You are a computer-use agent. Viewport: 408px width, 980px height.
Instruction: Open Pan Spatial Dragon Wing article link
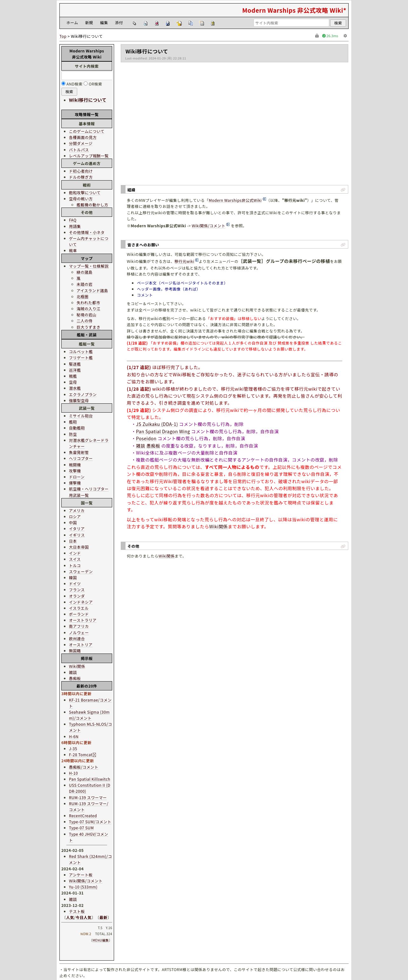click(x=163, y=431)
